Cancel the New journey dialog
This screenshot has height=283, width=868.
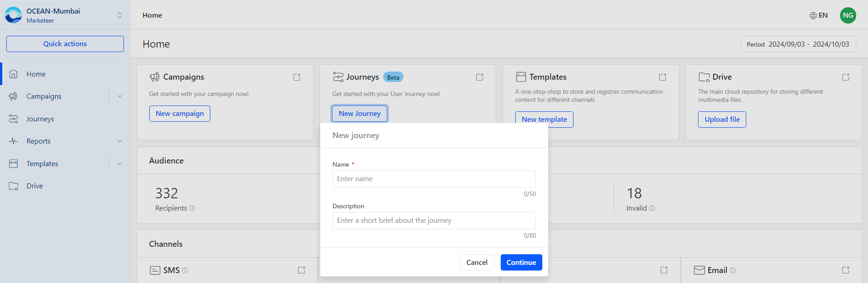coord(477,263)
